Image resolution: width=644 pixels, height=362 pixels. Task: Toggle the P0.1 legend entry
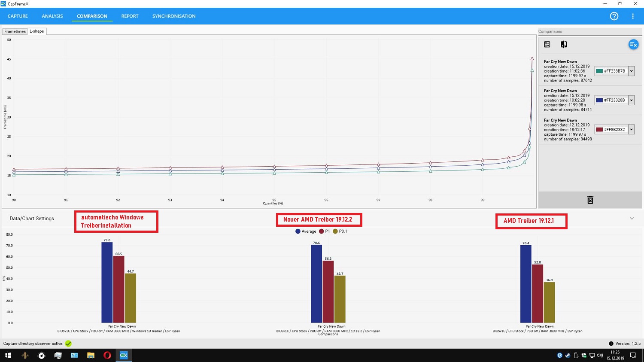[x=340, y=231]
